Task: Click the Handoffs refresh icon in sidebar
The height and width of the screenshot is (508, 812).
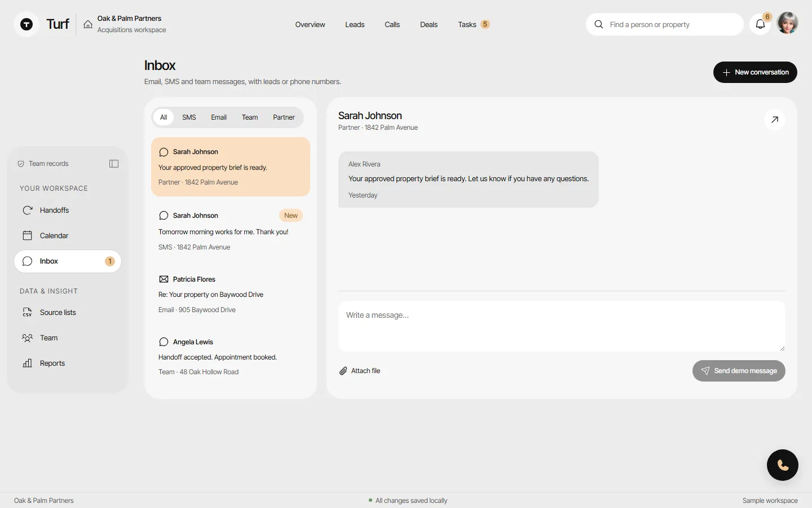Action: [27, 210]
